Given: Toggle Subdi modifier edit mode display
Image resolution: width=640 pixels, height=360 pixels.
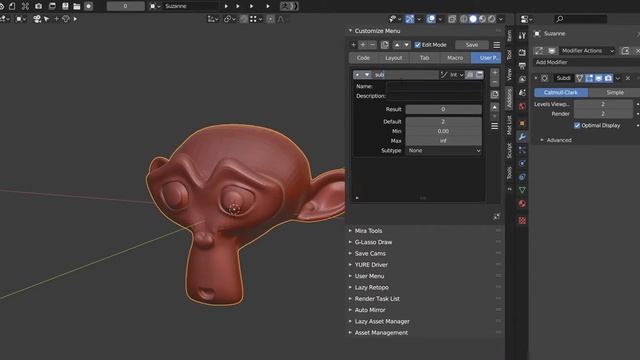Looking at the screenshot, I should pyautogui.click(x=589, y=78).
